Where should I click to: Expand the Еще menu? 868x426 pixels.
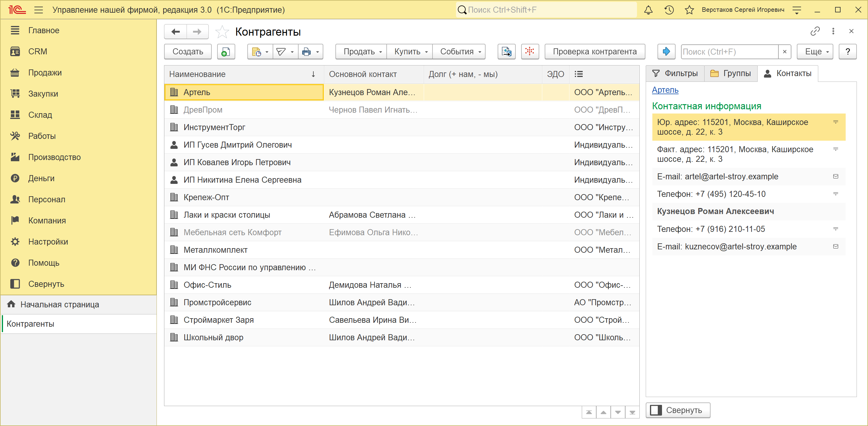815,52
